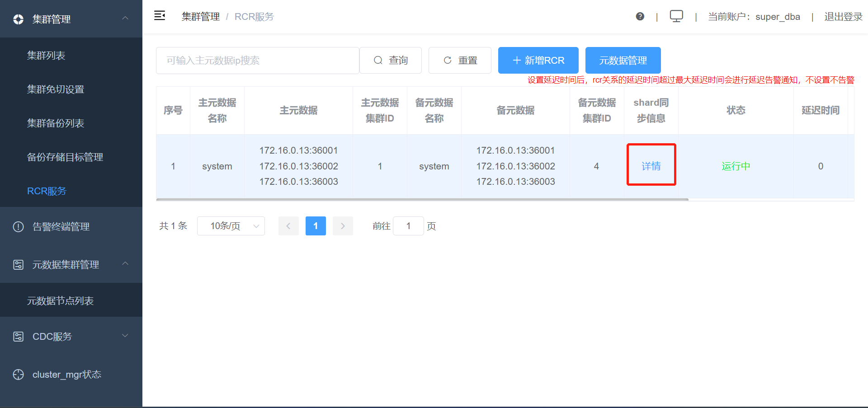Click the 元数据管理 button
This screenshot has width=868, height=408.
coord(623,61)
